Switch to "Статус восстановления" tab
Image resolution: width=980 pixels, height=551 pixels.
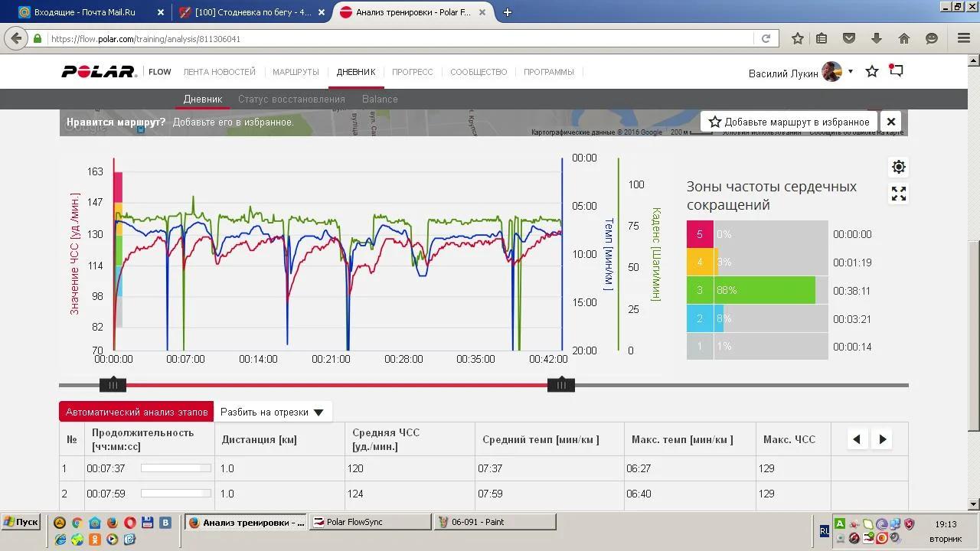click(x=292, y=99)
